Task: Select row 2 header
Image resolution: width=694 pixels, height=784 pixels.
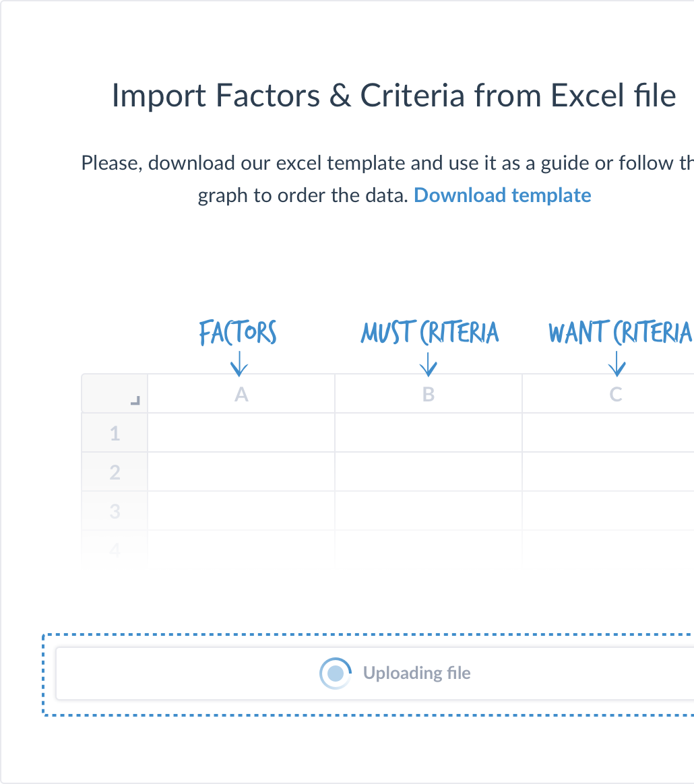Action: coord(115,472)
